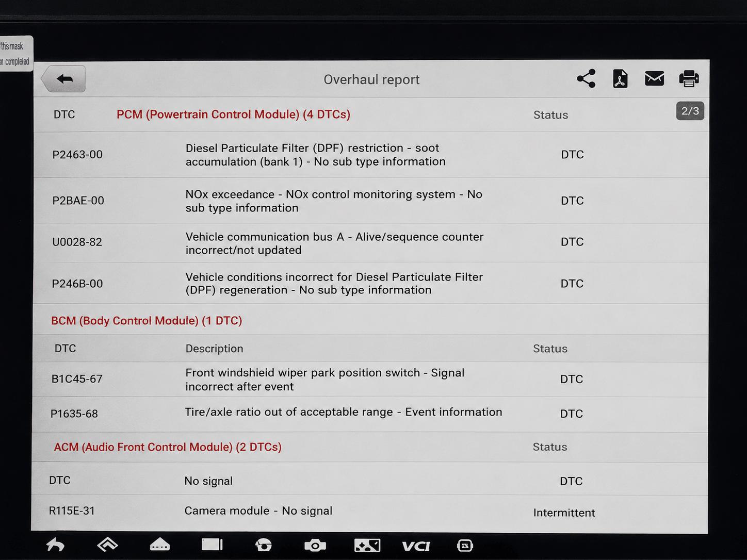Tap the Overhaul report title
Screen dimensions: 747x560
pyautogui.click(x=371, y=79)
